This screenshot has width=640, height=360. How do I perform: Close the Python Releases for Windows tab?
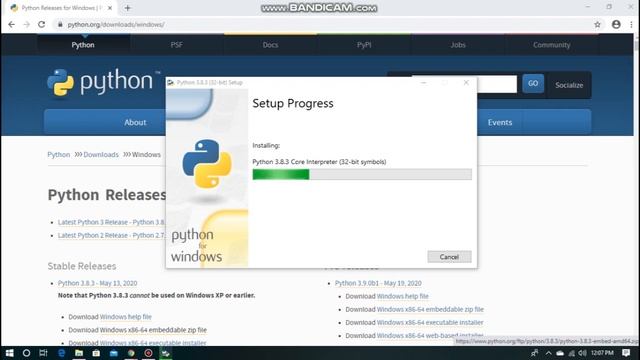(x=110, y=8)
